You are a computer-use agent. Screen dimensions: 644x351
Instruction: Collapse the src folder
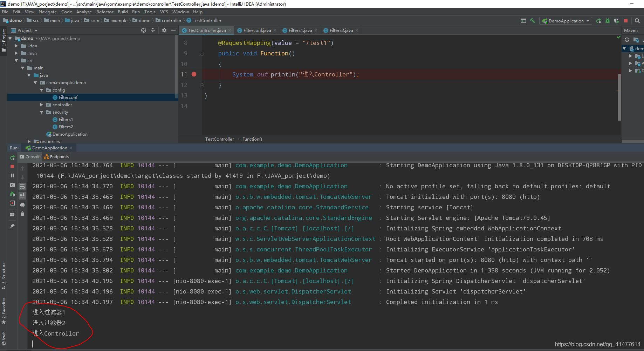point(16,61)
